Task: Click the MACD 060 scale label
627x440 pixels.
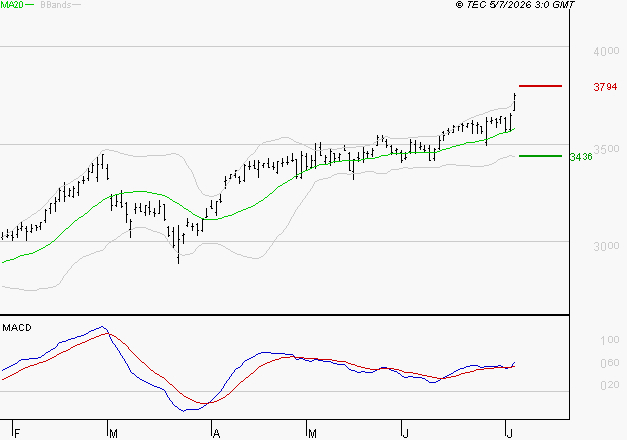Action: pyautogui.click(x=610, y=363)
